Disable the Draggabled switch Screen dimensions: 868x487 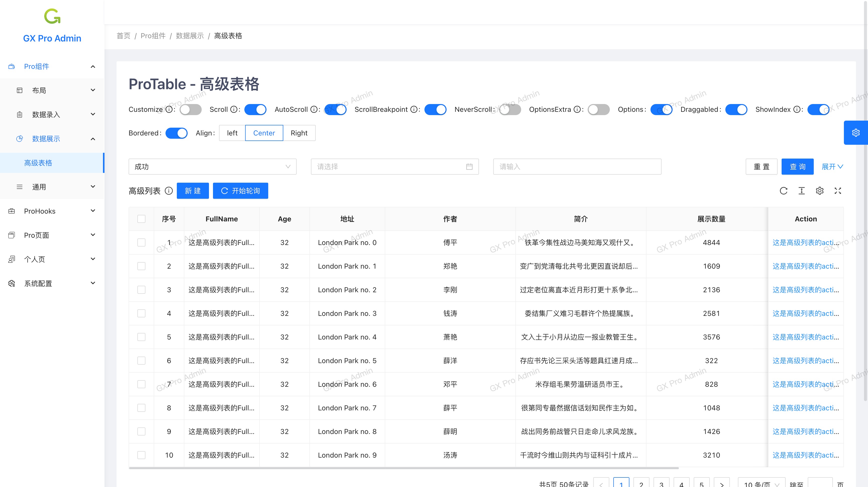(736, 109)
